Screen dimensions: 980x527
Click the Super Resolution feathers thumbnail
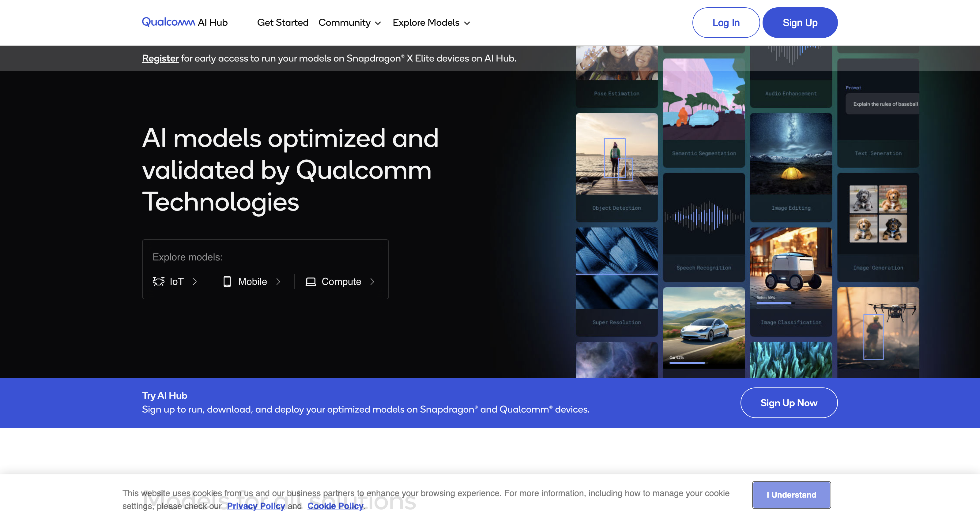pos(616,268)
